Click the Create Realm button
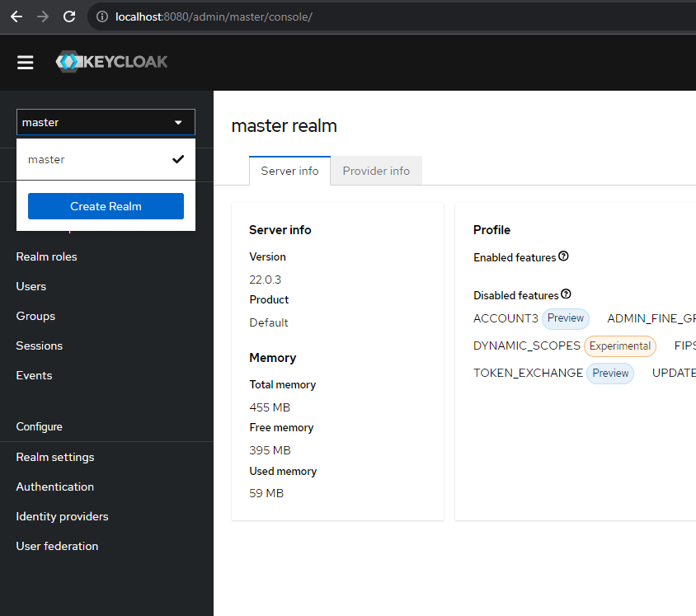Screen dimensions: 696x616 click(x=106, y=206)
